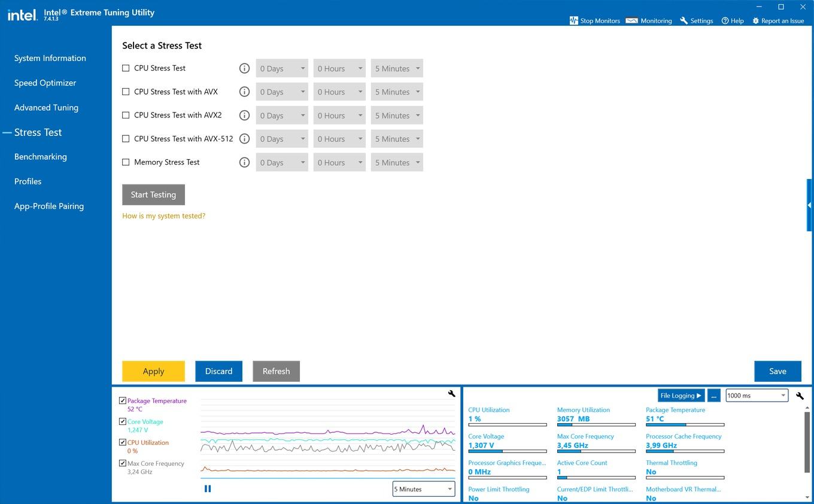Image resolution: width=814 pixels, height=504 pixels.
Task: Open the graph time range 5 Minutes dropdown
Action: [x=424, y=489]
